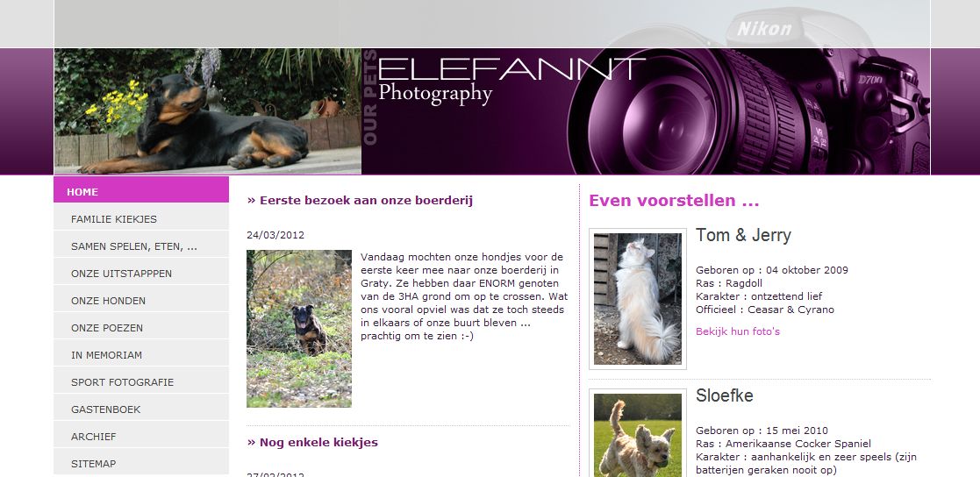Open the ARCHIEF menu item
The height and width of the screenshot is (477, 980).
[141, 437]
